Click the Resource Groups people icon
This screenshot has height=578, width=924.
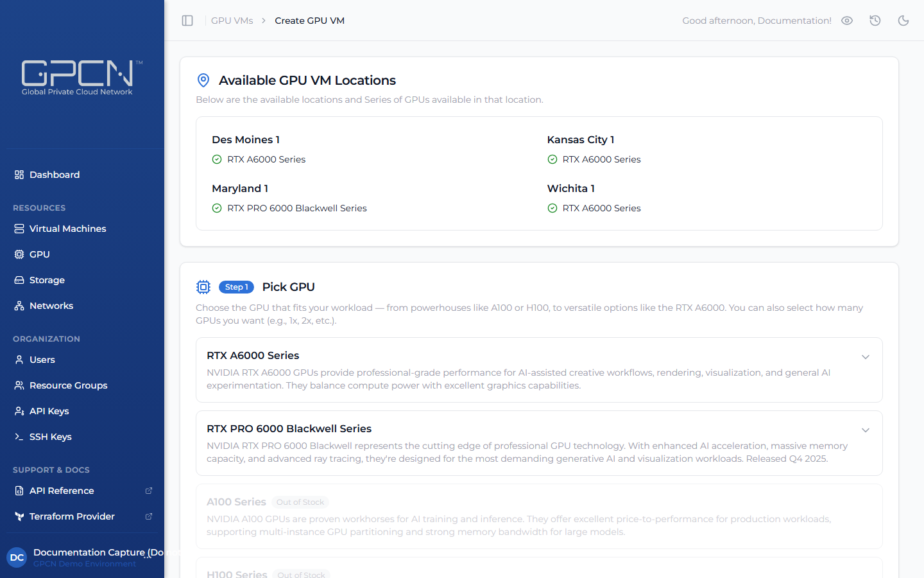pyautogui.click(x=19, y=385)
